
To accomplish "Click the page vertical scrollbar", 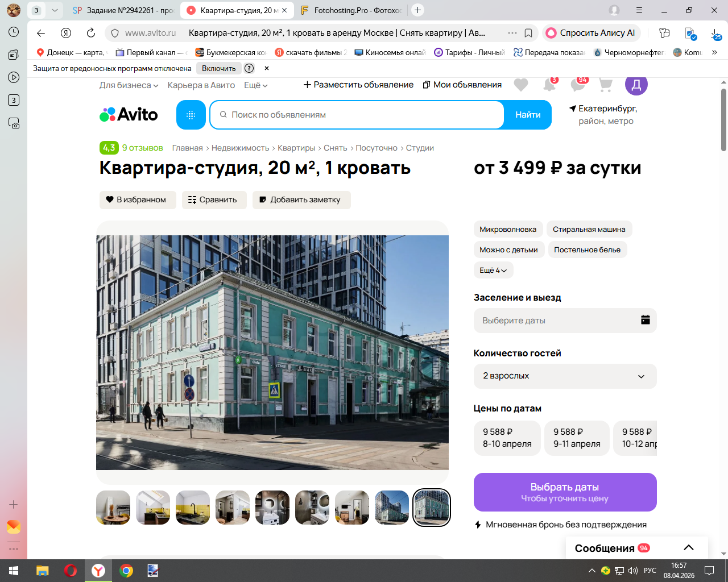I will (x=723, y=120).
